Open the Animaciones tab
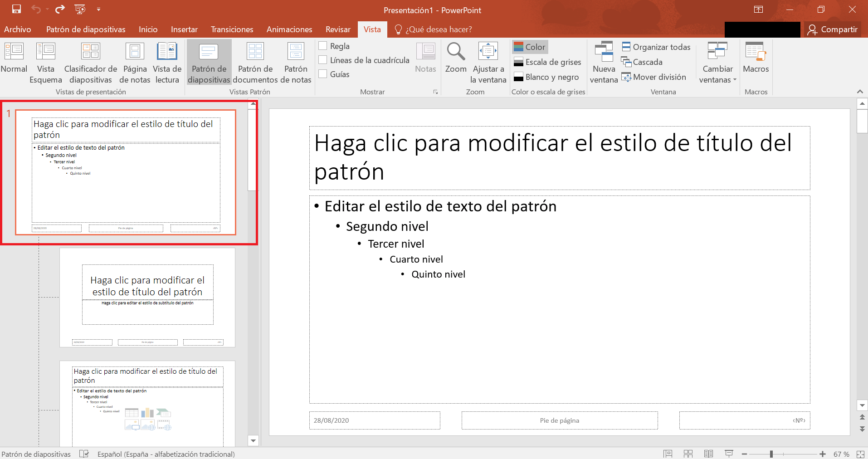The image size is (868, 459). click(x=289, y=29)
